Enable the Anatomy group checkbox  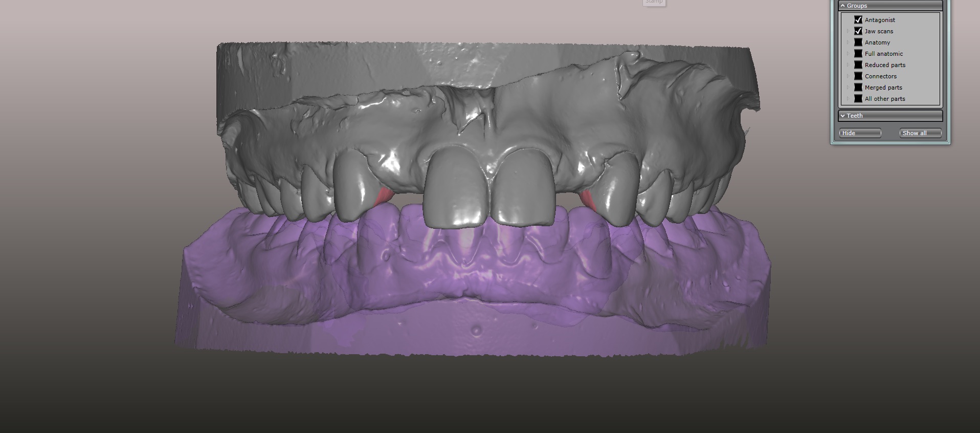[x=858, y=42]
